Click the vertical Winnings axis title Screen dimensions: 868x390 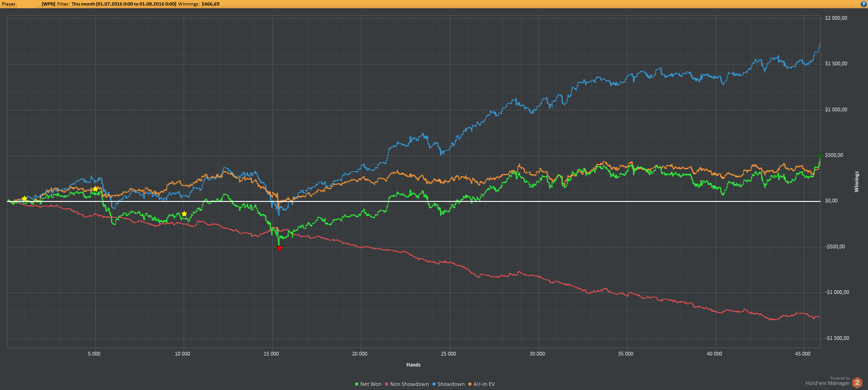[856, 182]
